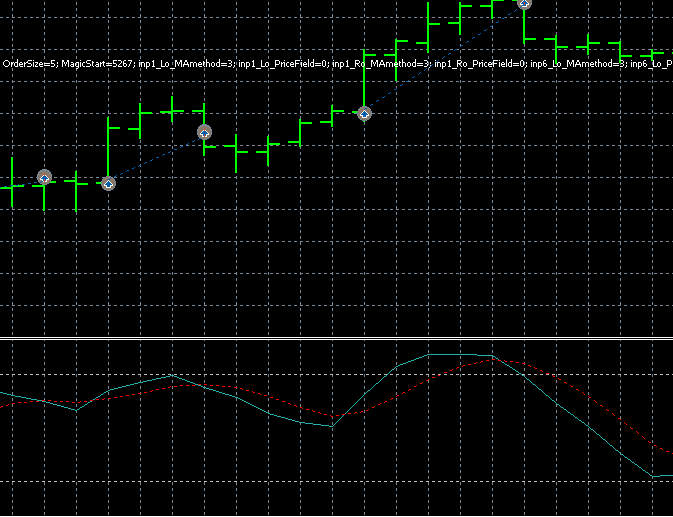This screenshot has height=517, width=673.
Task: Select the buy arrow just below the parameters text
Action: [364, 114]
